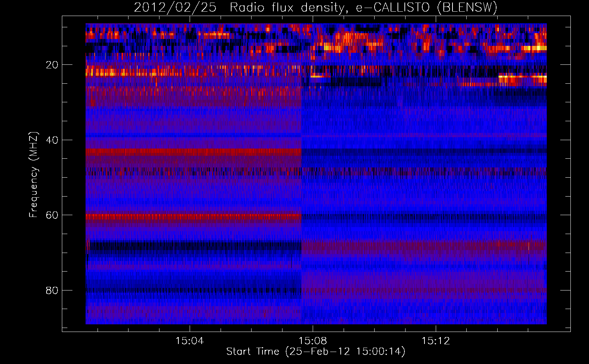Click the 'Frequency (MHZ)' axis label

coord(33,175)
